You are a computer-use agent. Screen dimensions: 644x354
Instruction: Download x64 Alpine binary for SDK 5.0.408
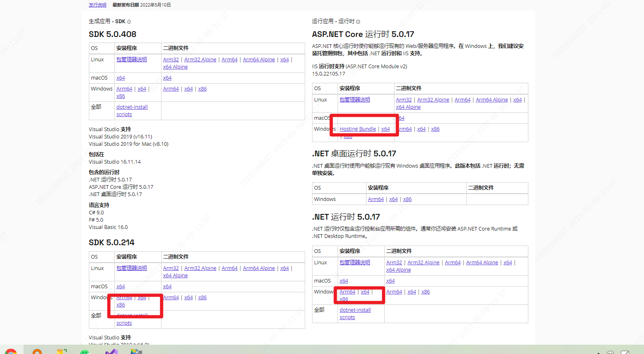click(175, 67)
